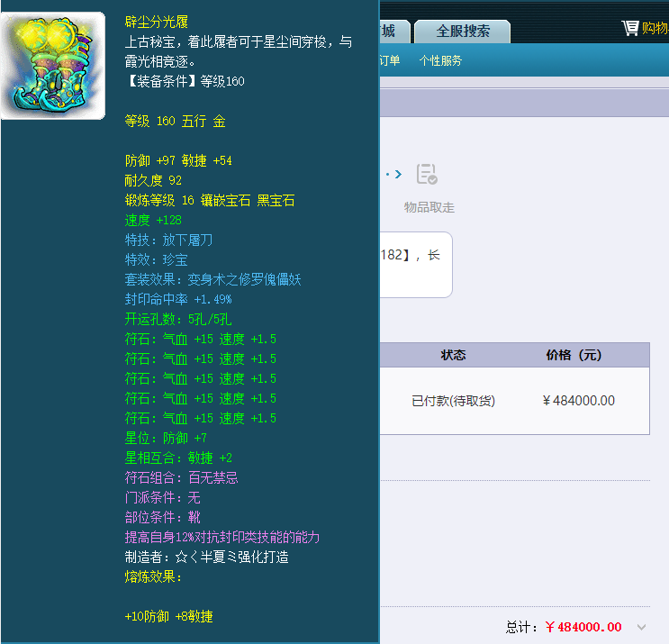Viewport: 669px width, 644px height.
Task: Click the 已付款(待取货) status cell
Action: (x=453, y=401)
